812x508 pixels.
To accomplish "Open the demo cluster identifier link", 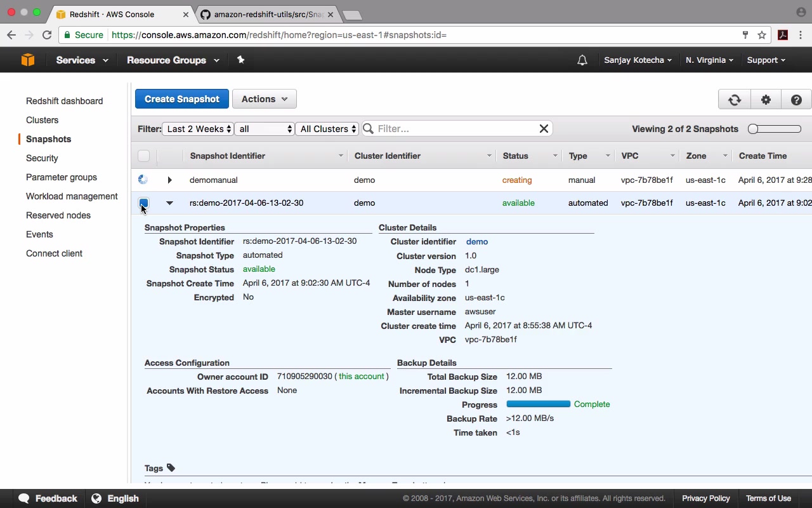I will [477, 242].
